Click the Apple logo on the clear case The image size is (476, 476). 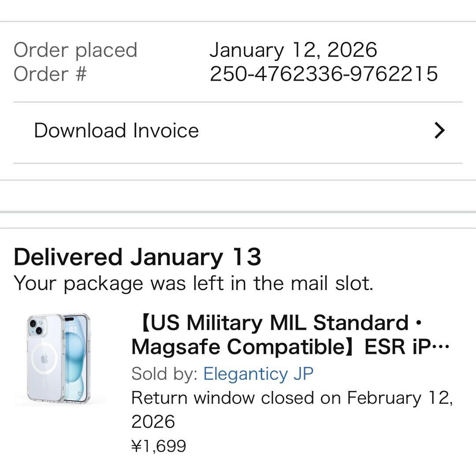click(x=45, y=359)
